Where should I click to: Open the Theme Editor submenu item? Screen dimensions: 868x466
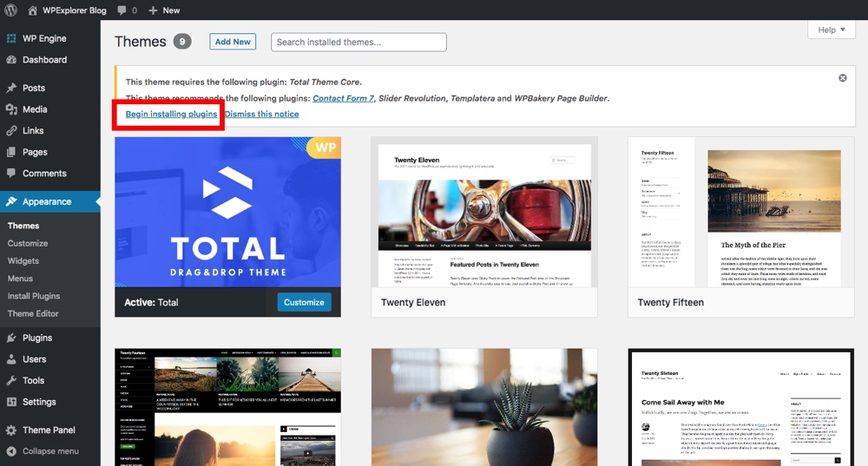click(x=33, y=313)
